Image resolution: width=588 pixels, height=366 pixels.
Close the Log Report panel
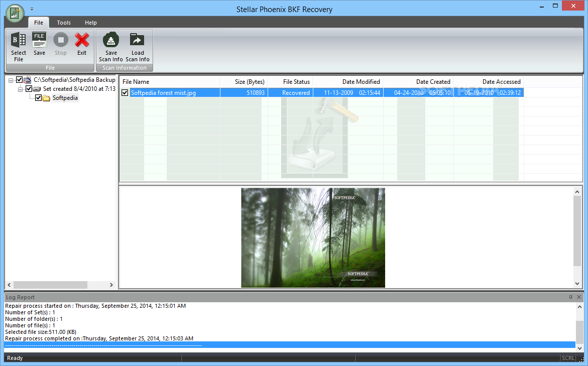click(579, 297)
